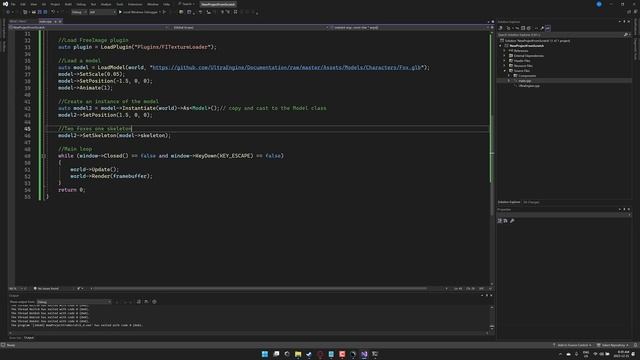Expand the Resource Files folder
640x360 pixels.
[504, 66]
